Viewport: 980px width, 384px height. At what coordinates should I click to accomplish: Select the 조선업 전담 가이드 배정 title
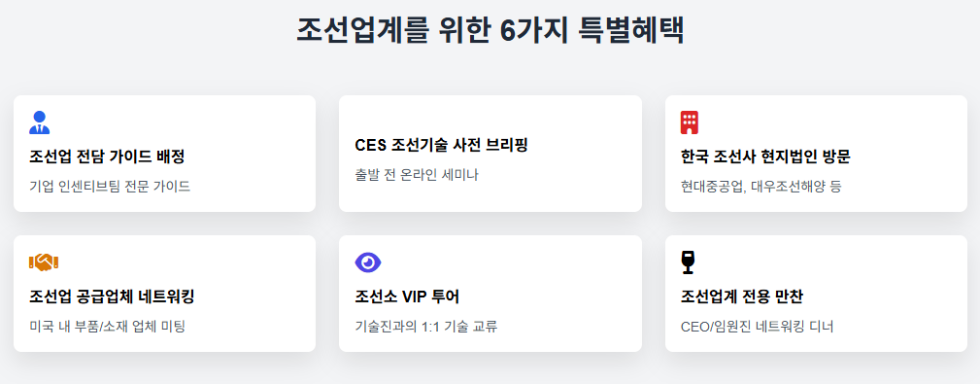pyautogui.click(x=107, y=157)
